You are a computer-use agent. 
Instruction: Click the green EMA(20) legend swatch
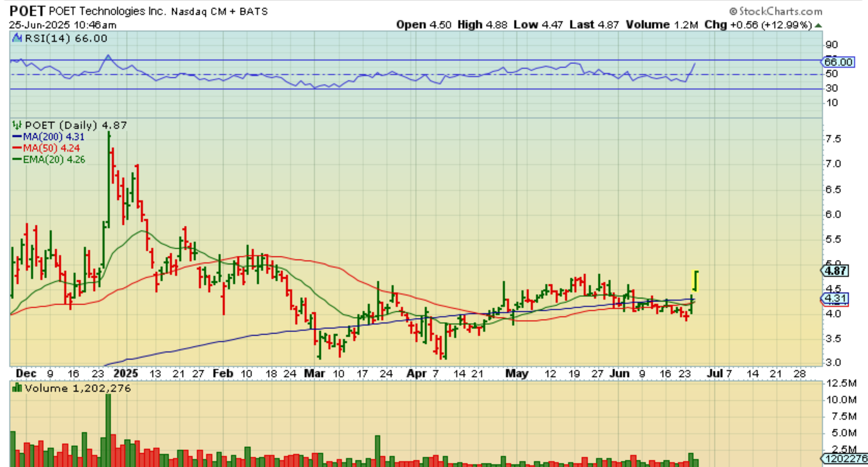(x=17, y=160)
